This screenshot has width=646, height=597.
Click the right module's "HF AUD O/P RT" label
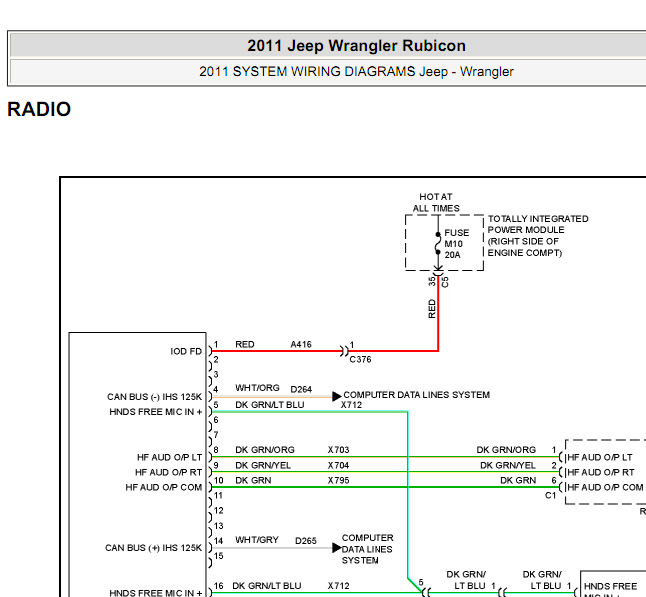pos(601,472)
